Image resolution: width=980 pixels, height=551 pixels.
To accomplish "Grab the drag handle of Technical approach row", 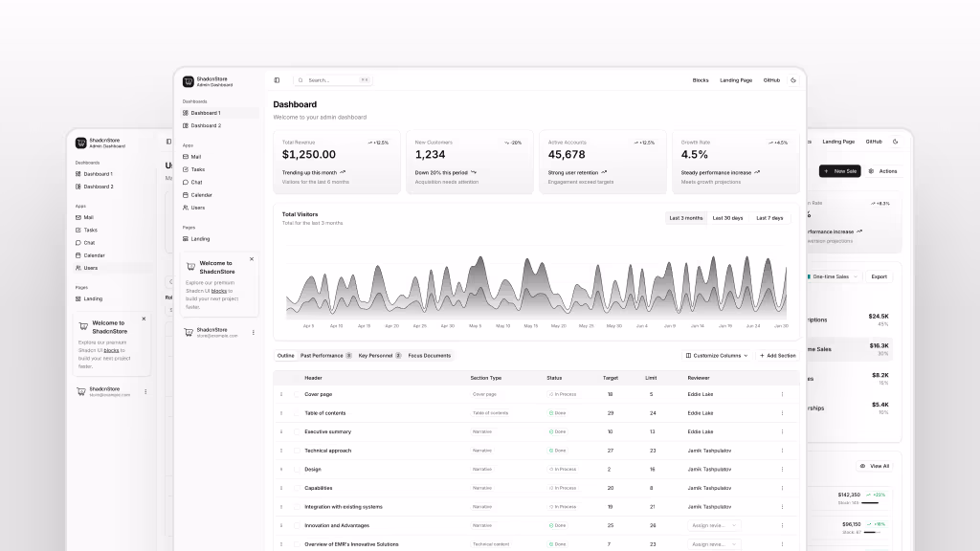I will [281, 451].
